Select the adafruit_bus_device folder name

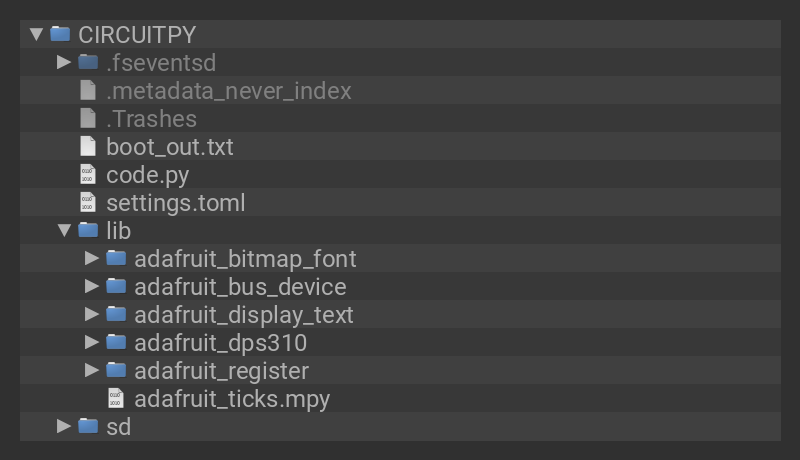point(240,286)
